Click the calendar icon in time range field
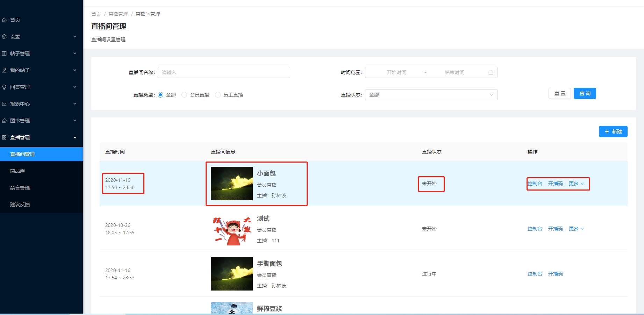The height and width of the screenshot is (315, 644). click(x=491, y=72)
